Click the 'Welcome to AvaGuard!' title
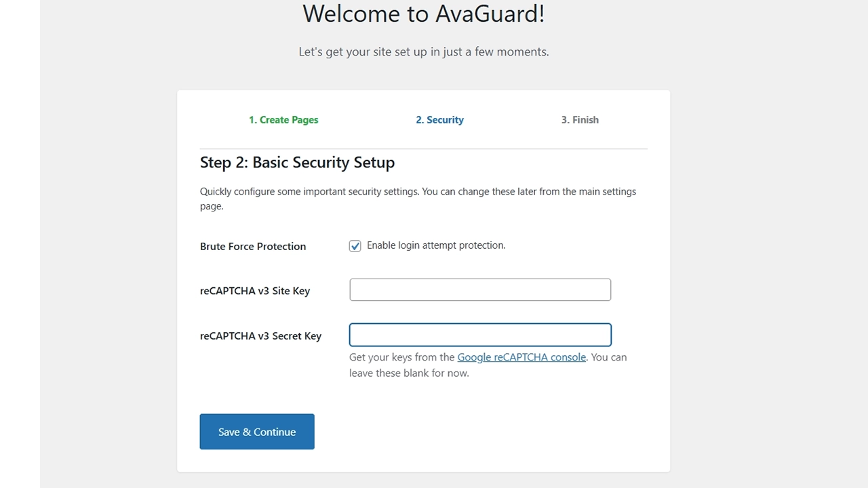Viewport: 868px width, 488px height. coord(423,14)
